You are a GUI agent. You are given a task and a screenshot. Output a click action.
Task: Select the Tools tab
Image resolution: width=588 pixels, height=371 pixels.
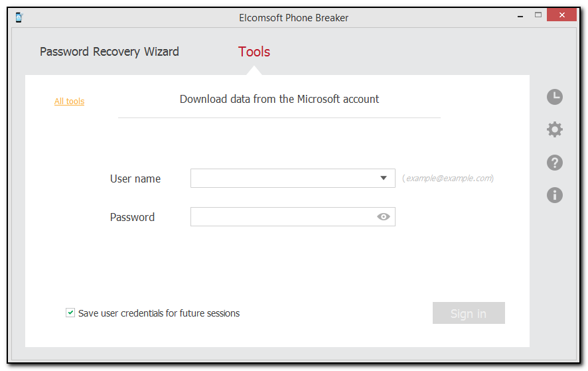(254, 52)
